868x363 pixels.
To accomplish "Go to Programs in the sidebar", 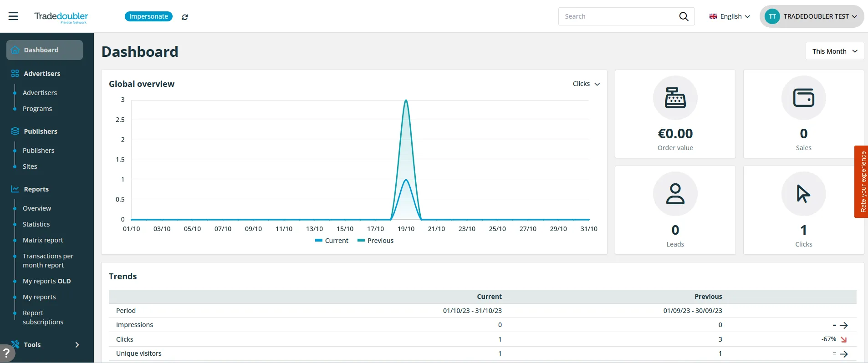I will tap(37, 109).
